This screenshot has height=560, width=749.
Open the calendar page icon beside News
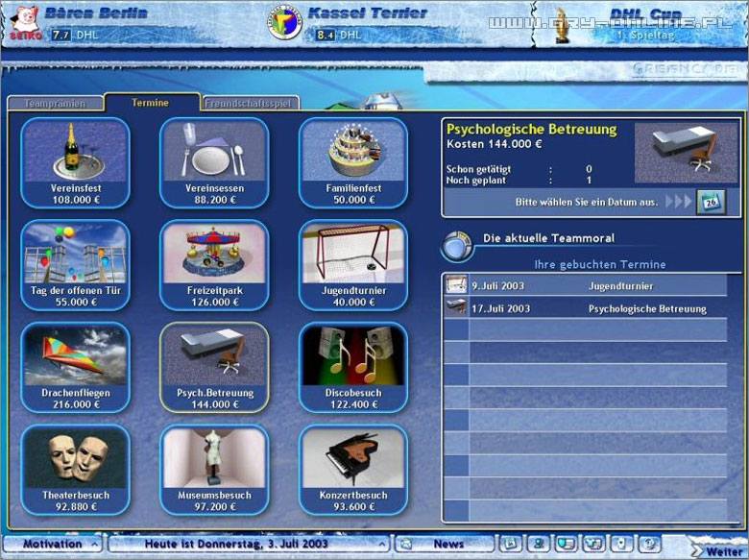tap(511, 544)
